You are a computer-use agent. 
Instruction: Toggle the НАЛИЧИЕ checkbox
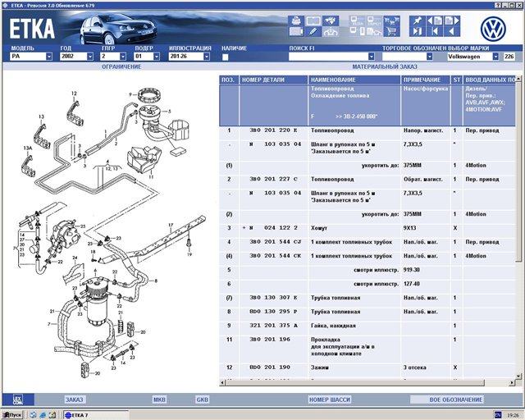(226, 57)
